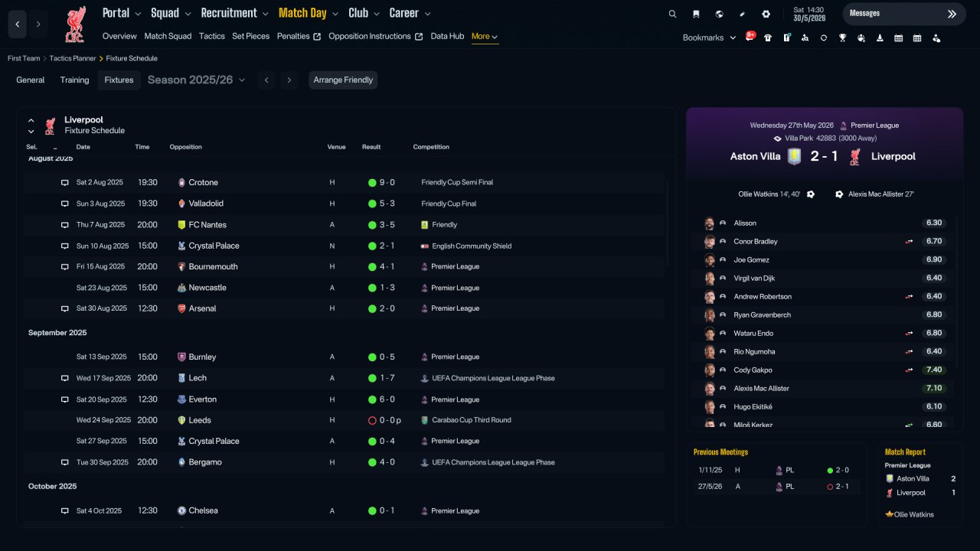This screenshot has width=980, height=551.
Task: Click the bookmark flag icon in top bar
Action: [x=696, y=14]
